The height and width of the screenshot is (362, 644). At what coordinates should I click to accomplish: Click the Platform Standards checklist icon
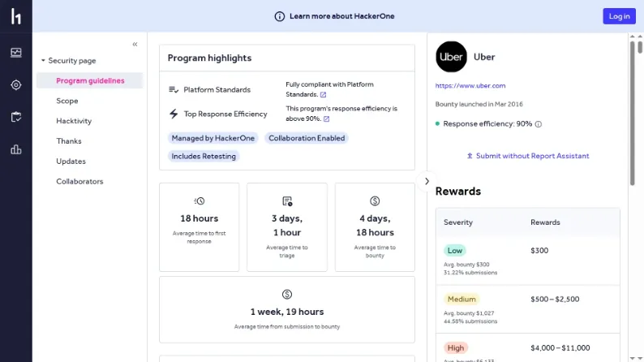[174, 89]
